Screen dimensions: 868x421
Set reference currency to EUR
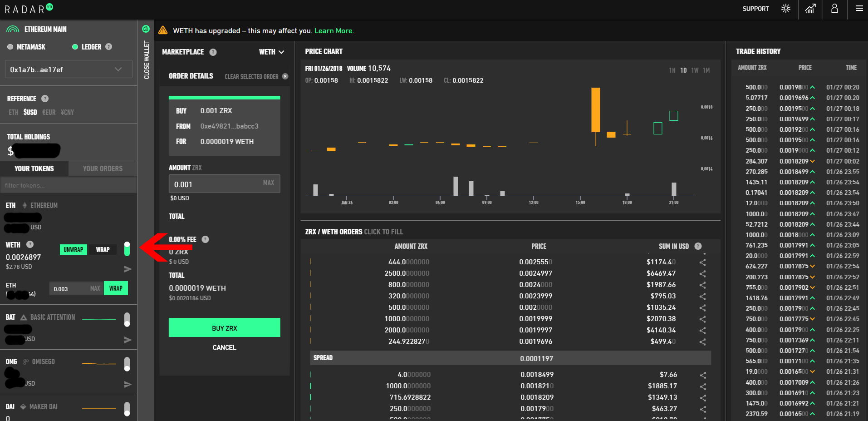pos(49,112)
